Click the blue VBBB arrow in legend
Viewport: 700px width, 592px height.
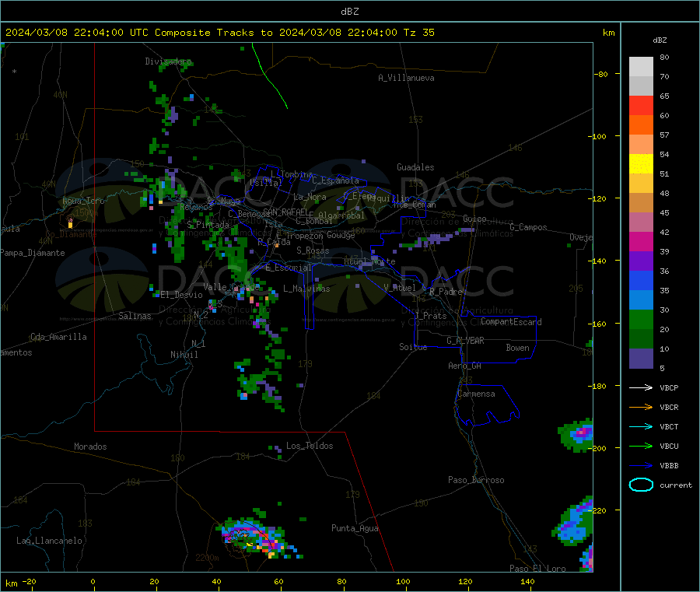coord(641,466)
